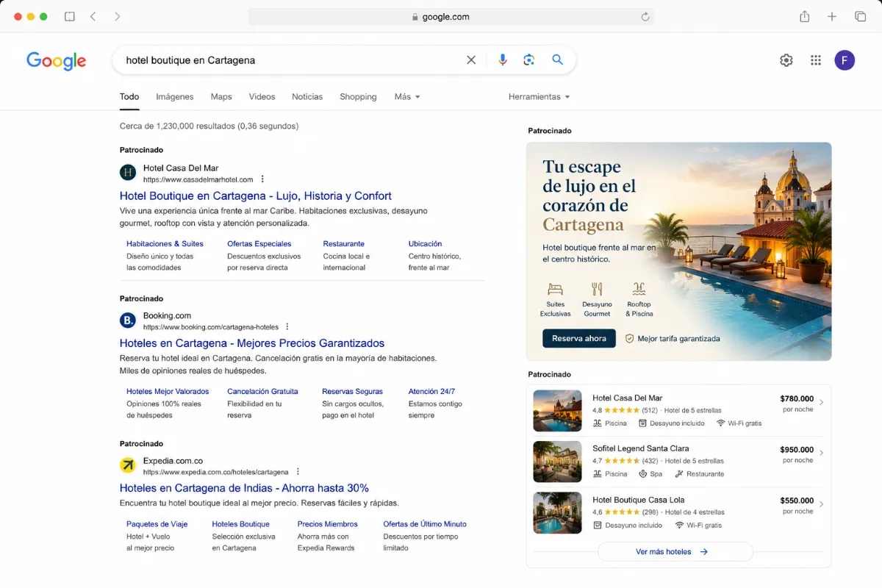This screenshot has height=588, width=882.
Task: Open the Cancelación Gratuita sitelink
Action: click(262, 392)
